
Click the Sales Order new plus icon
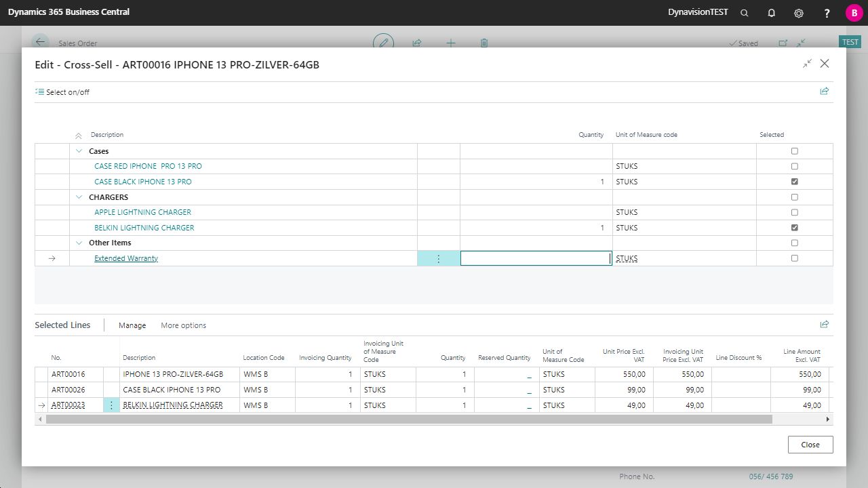point(451,43)
